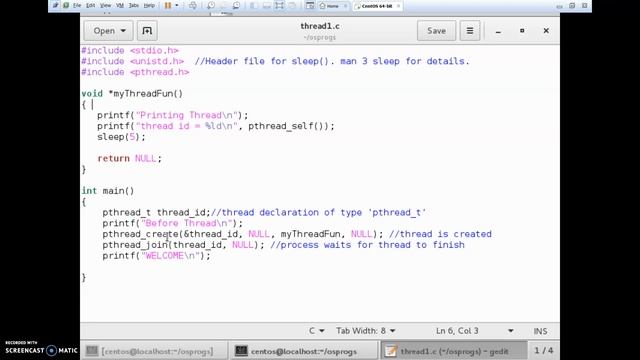The height and width of the screenshot is (360, 640).
Task: Open the gedit hamburger menu
Action: 470,31
